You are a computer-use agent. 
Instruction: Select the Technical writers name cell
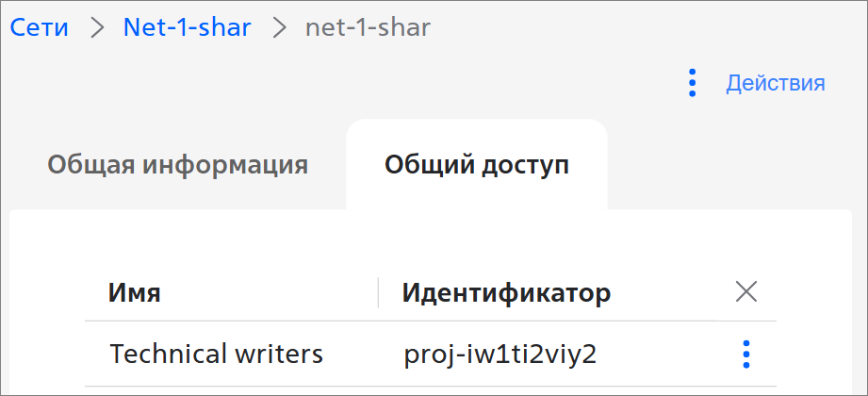tap(217, 354)
